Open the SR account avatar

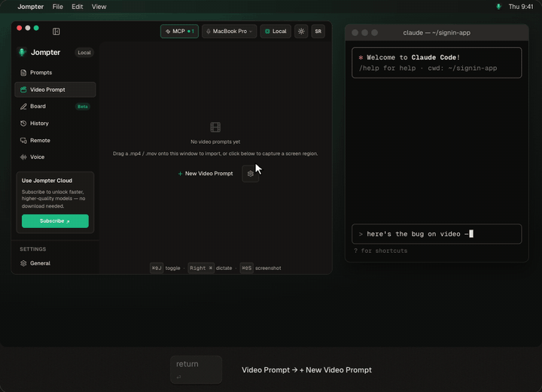[318, 31]
